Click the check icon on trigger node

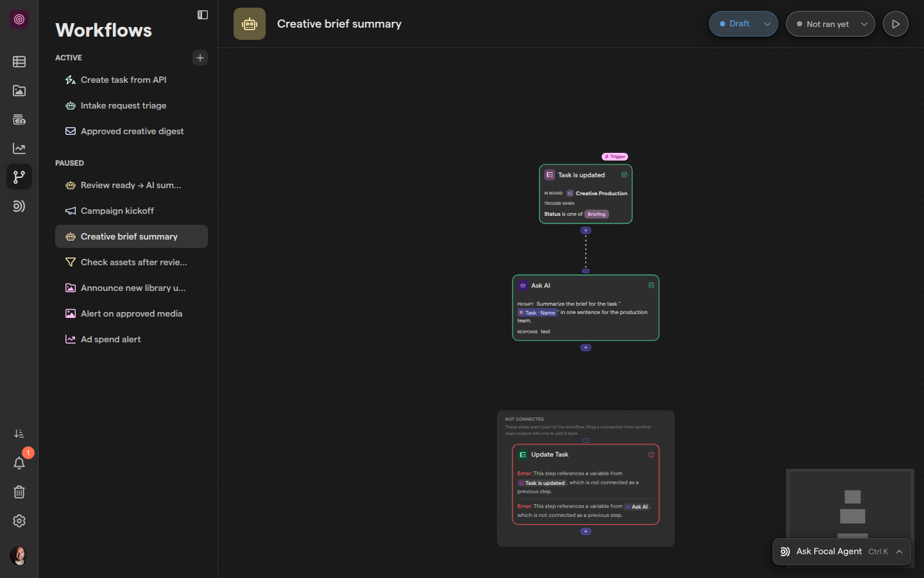[x=624, y=175]
